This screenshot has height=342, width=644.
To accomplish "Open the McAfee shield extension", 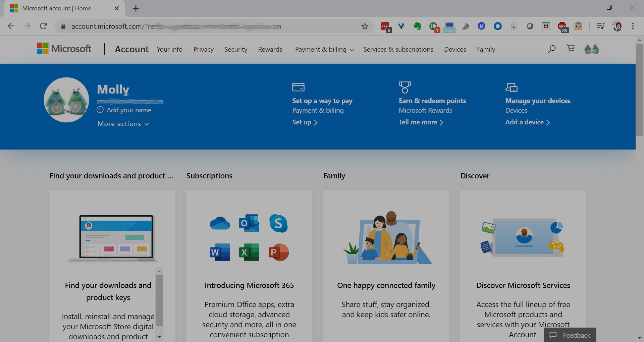I will click(x=546, y=26).
